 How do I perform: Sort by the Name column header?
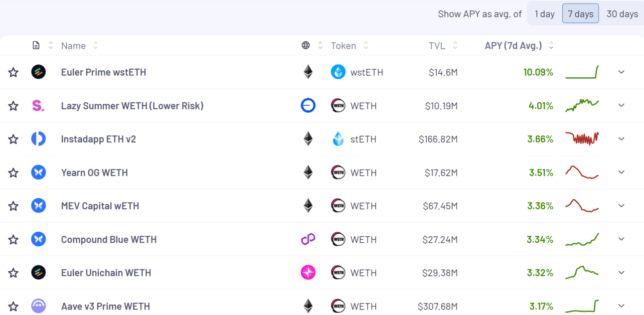pyautogui.click(x=73, y=46)
